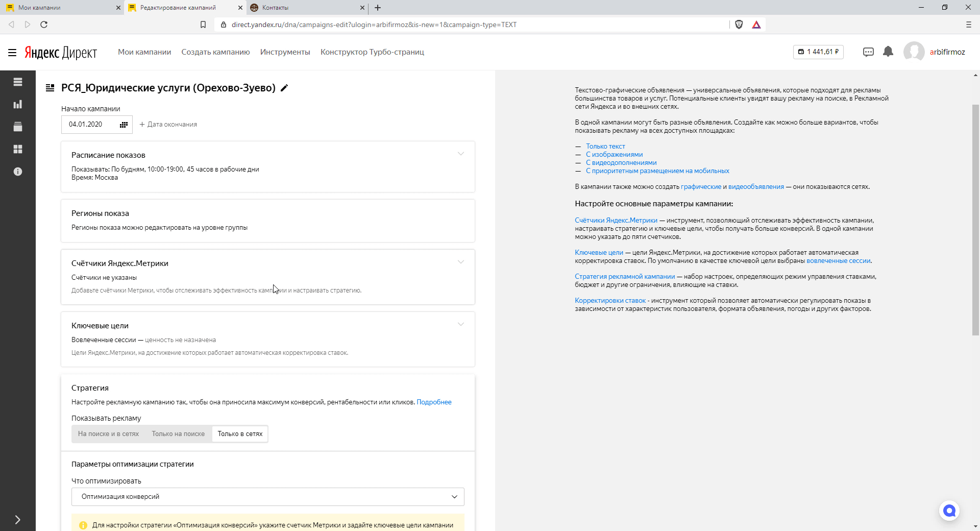Select the 'Только на поиске' option
This screenshot has height=531, width=980.
pos(178,434)
